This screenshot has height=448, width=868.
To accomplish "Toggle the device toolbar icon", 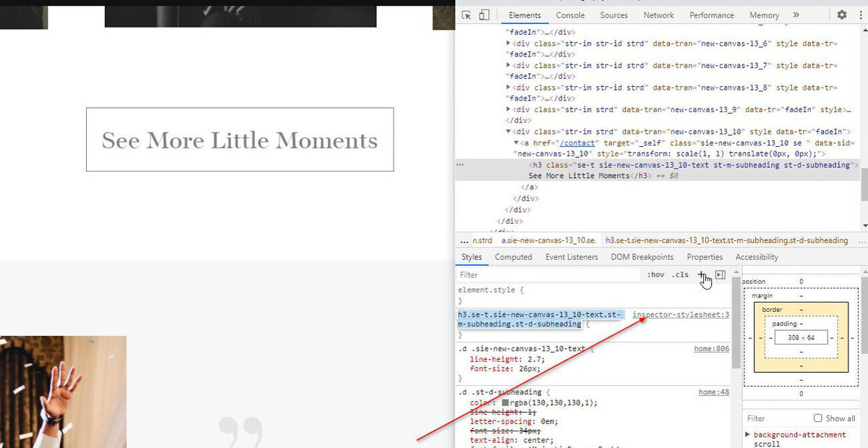I will (484, 15).
